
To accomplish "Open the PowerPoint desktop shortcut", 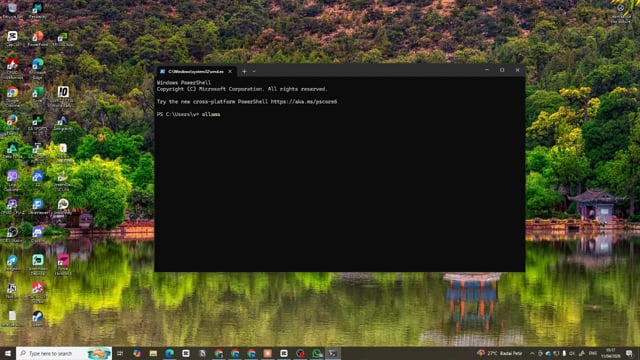I will (x=38, y=38).
